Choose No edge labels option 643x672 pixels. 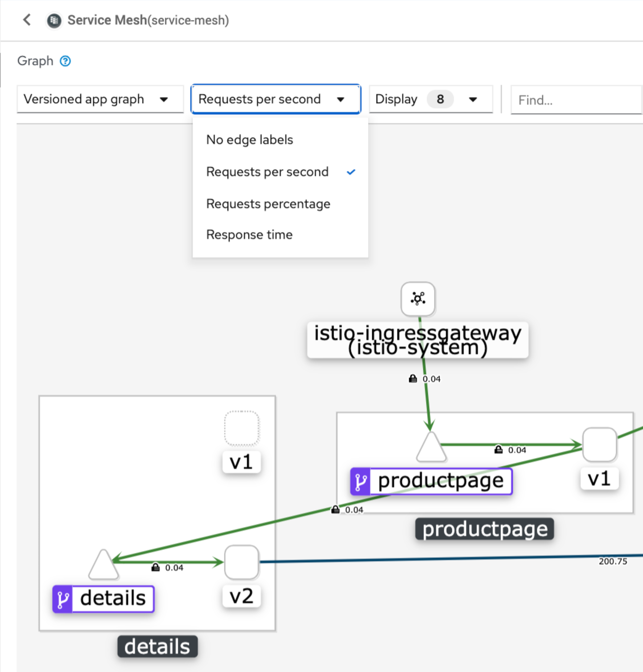click(249, 140)
